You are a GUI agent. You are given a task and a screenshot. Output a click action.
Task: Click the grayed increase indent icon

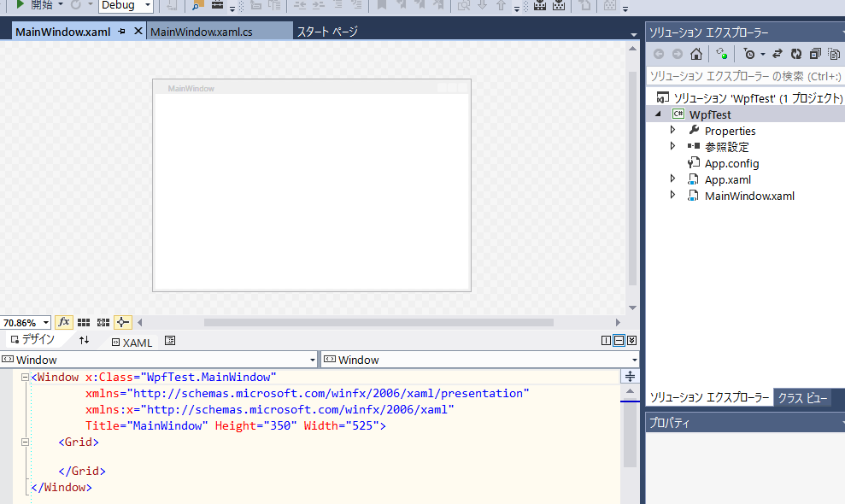(x=319, y=5)
